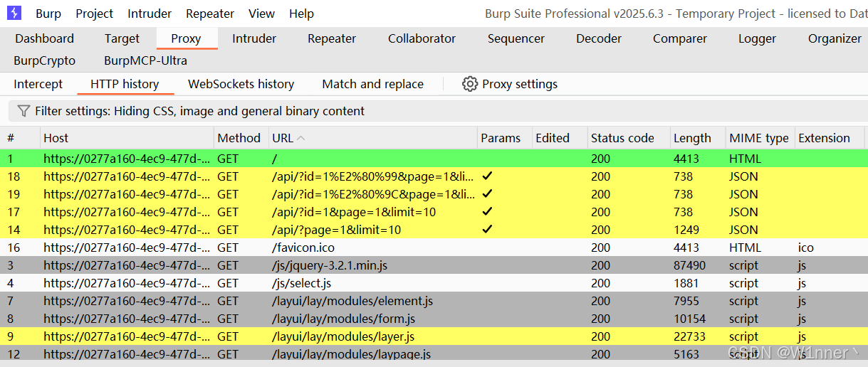868x367 pixels.
Task: Switch to the Intercept sub-tab
Action: tap(38, 84)
